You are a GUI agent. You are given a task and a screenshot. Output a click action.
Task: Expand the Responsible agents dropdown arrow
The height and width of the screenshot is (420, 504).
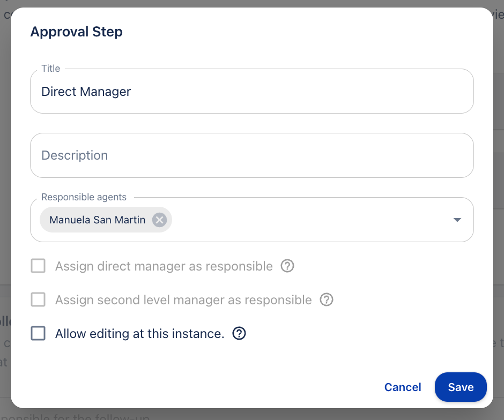(457, 220)
